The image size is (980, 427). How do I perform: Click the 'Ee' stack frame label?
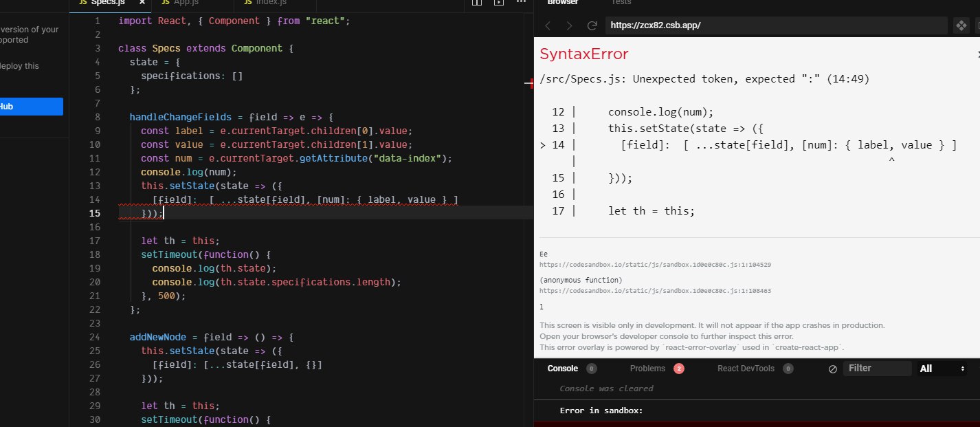(x=544, y=254)
